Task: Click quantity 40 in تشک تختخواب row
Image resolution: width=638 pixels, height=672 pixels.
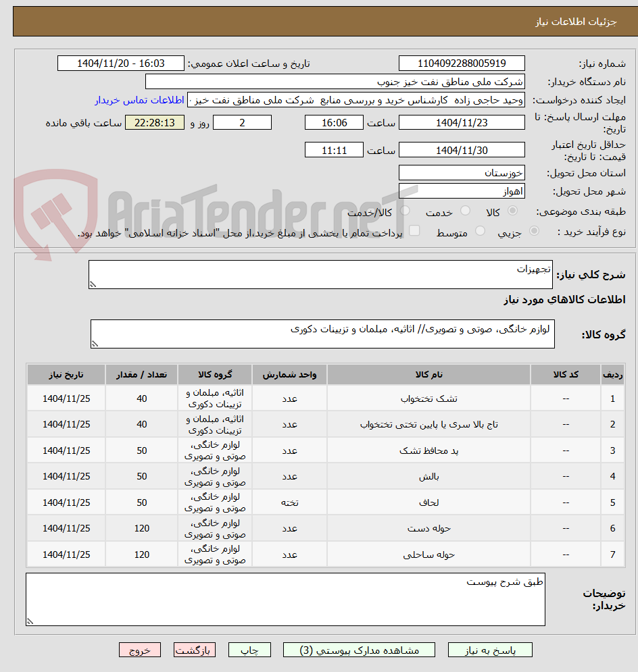Action: tap(141, 398)
